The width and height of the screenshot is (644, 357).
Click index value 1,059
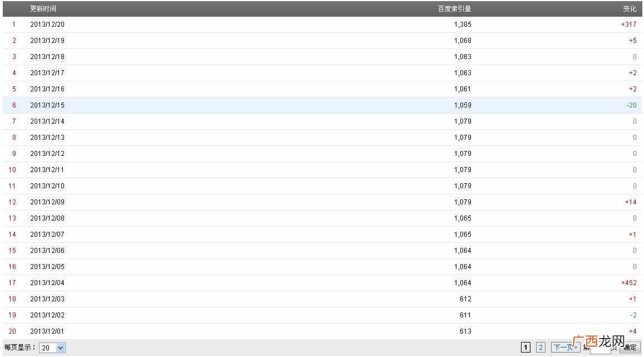463,105
